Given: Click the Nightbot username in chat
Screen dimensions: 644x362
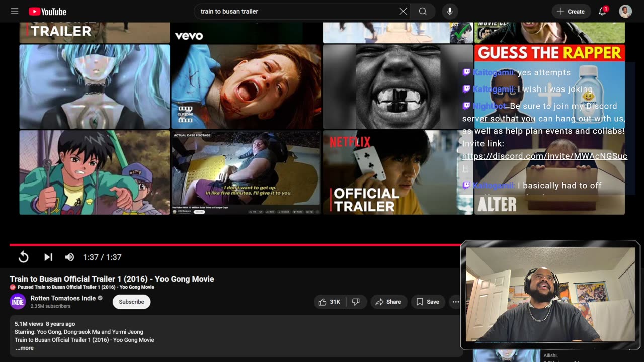Looking at the screenshot, I should tap(490, 106).
